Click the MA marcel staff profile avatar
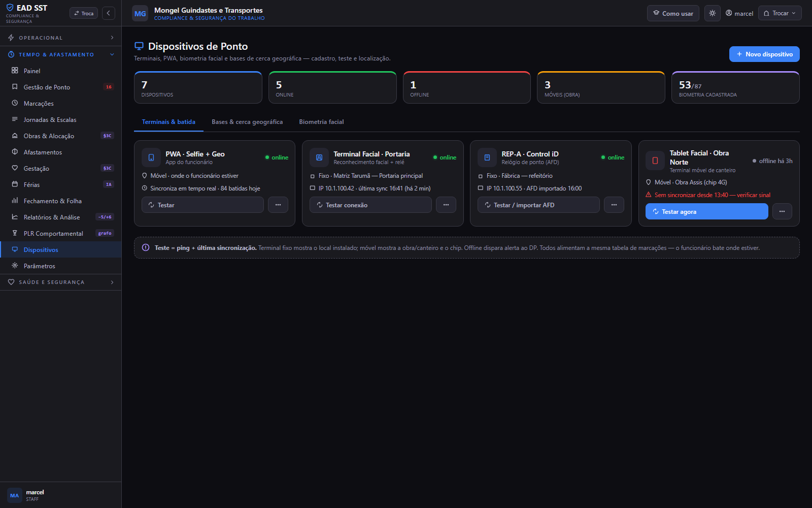The height and width of the screenshot is (508, 812). point(14,495)
